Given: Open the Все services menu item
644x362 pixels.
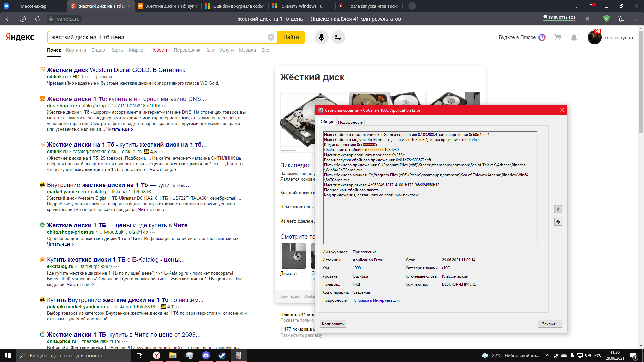Looking at the screenshot, I should (x=265, y=50).
